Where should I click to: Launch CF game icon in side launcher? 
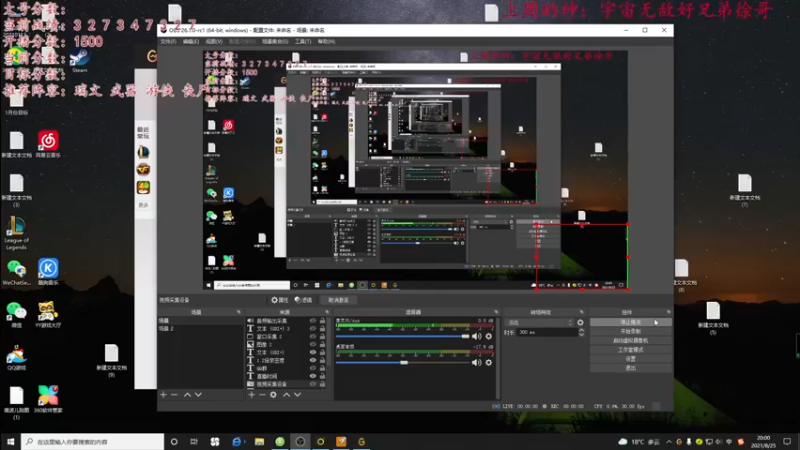[143, 169]
